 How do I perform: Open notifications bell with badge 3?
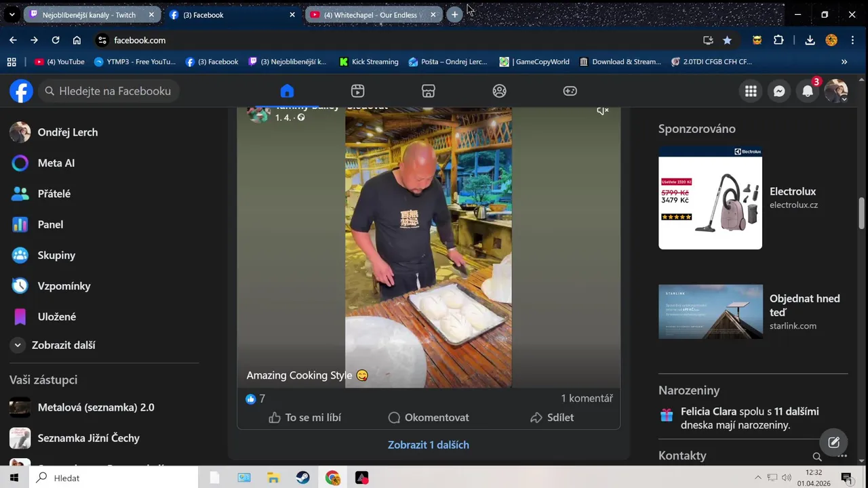tap(808, 91)
